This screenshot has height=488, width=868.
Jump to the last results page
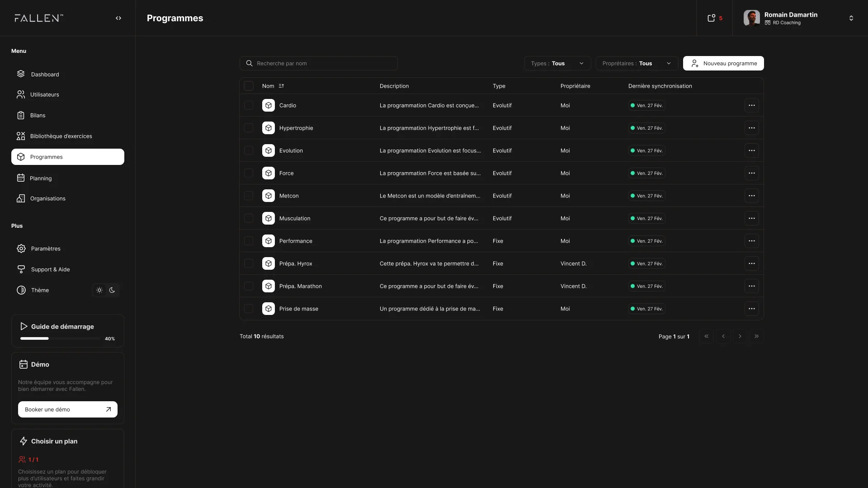click(x=756, y=336)
